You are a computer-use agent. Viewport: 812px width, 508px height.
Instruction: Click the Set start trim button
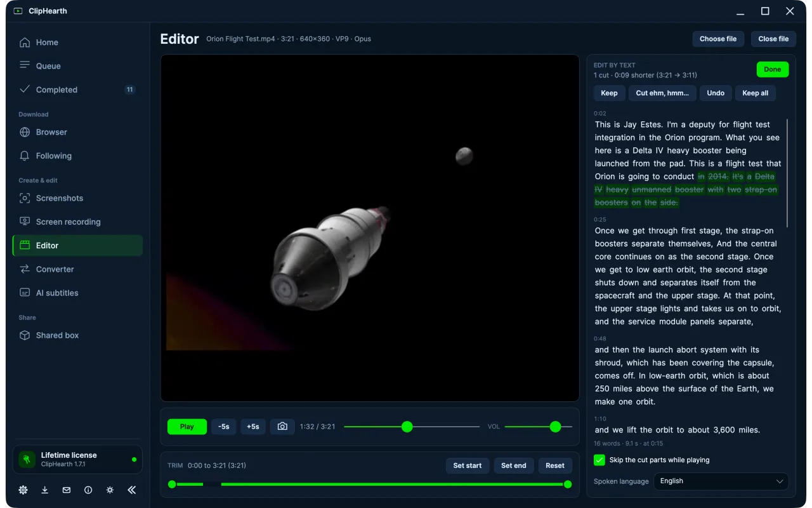(x=468, y=465)
